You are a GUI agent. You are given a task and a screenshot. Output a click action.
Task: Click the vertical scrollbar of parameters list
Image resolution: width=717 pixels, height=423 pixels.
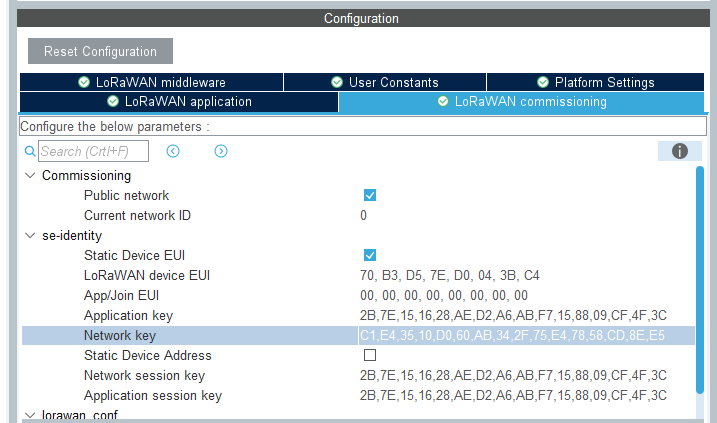coord(700,280)
